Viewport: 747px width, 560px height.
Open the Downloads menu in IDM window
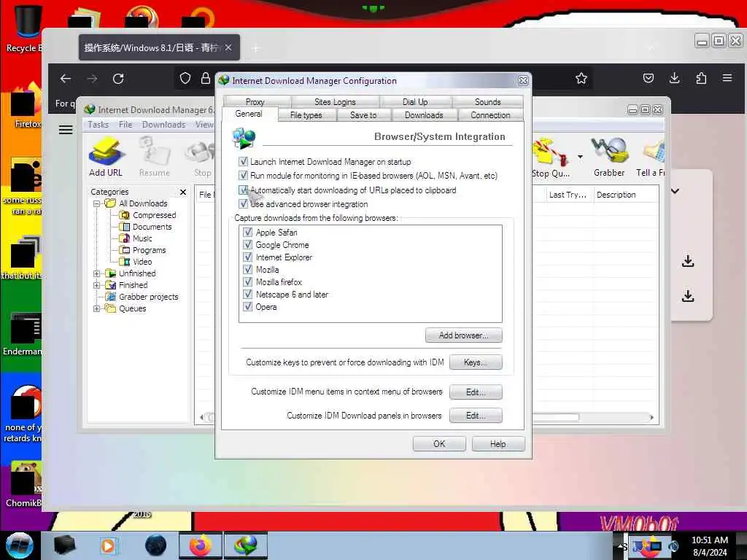[163, 125]
